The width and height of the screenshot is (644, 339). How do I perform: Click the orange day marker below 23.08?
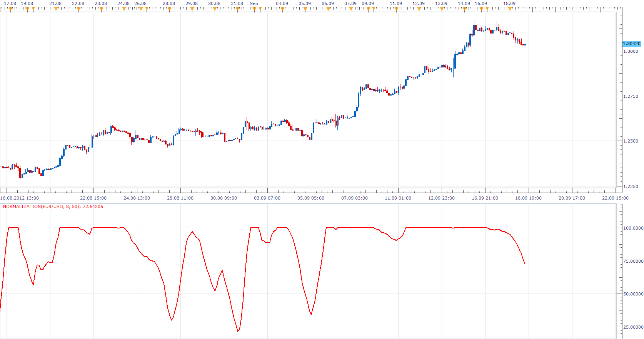[101, 9]
